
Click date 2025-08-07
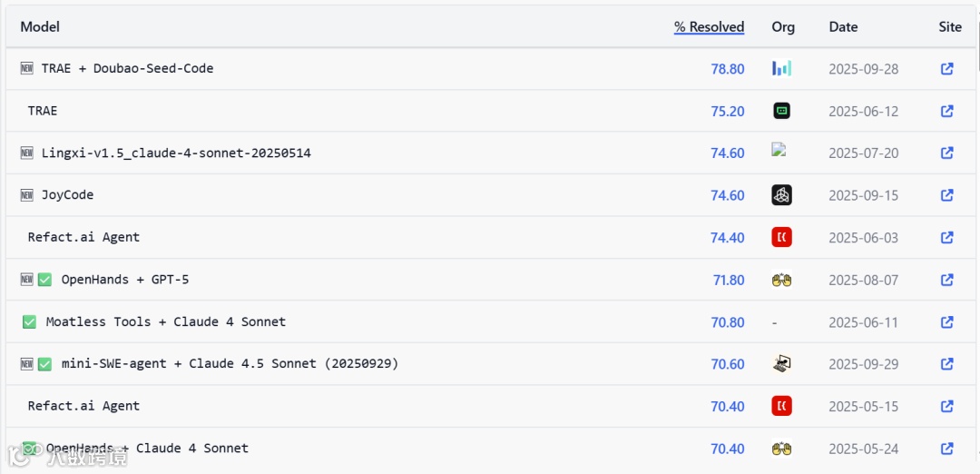tap(863, 281)
